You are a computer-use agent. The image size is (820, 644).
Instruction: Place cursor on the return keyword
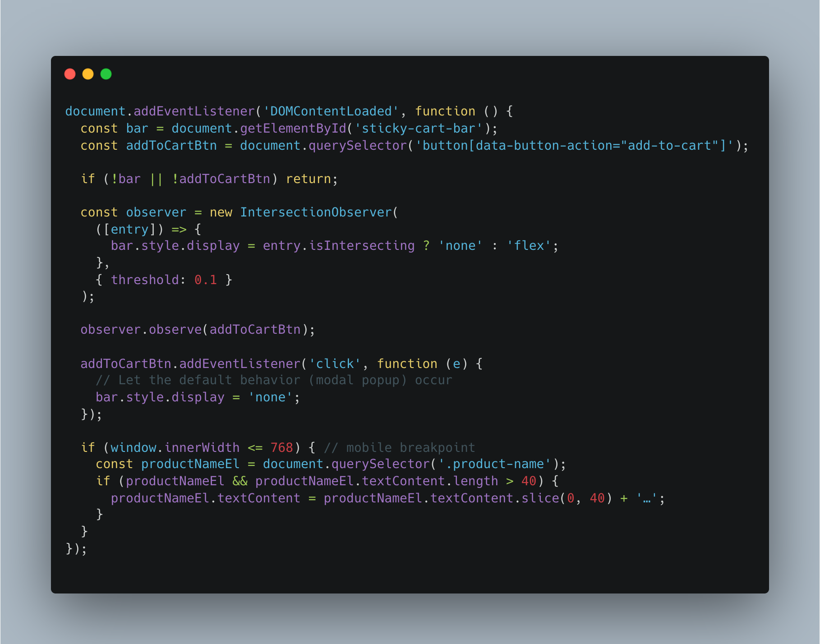click(x=309, y=179)
